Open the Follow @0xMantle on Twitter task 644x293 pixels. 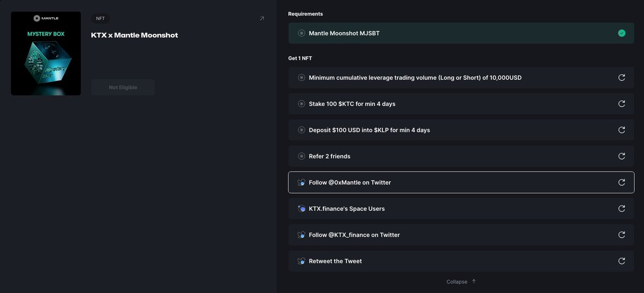click(350, 182)
